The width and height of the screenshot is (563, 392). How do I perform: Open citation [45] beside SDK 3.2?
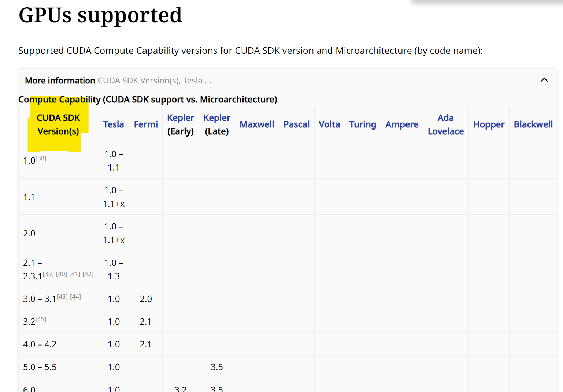click(x=41, y=319)
